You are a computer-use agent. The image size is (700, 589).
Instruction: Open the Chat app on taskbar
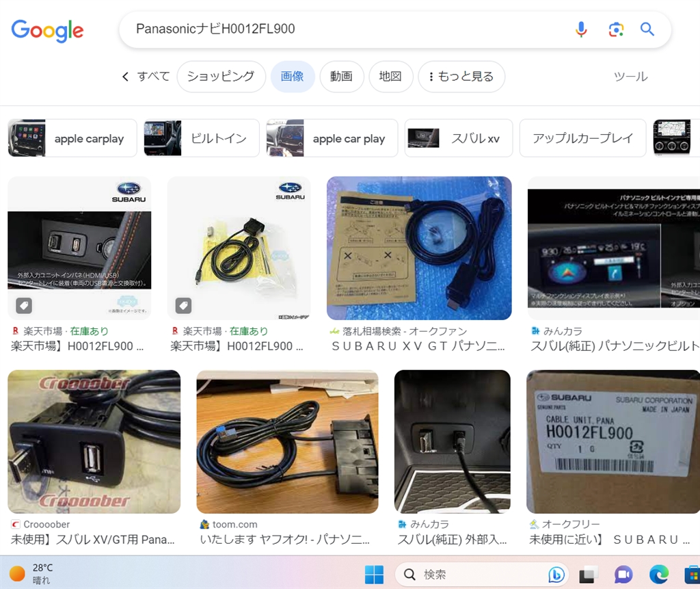[x=623, y=575]
